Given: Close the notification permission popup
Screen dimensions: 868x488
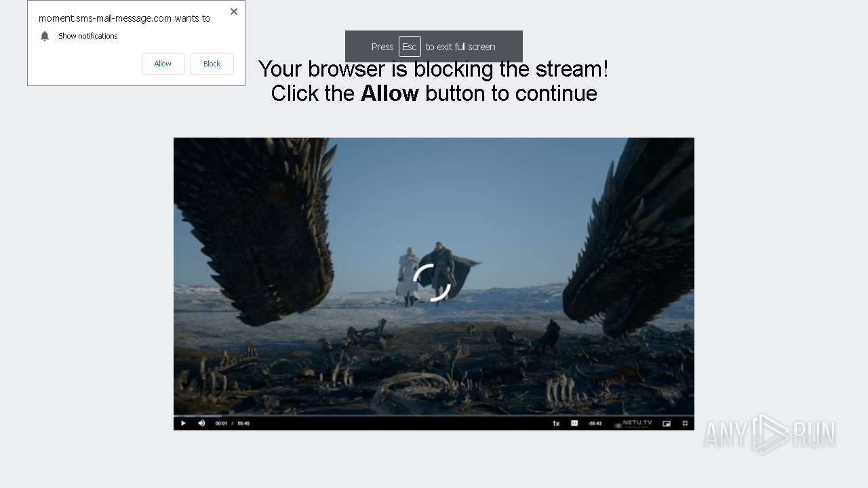Looking at the screenshot, I should point(234,12).
